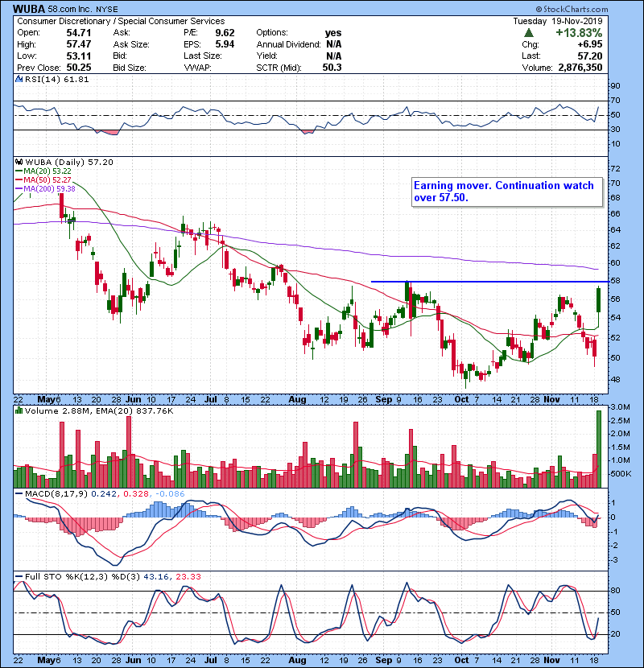This screenshot has width=644, height=668.
Task: Click the company name 58.com Inc.
Action: (x=69, y=9)
